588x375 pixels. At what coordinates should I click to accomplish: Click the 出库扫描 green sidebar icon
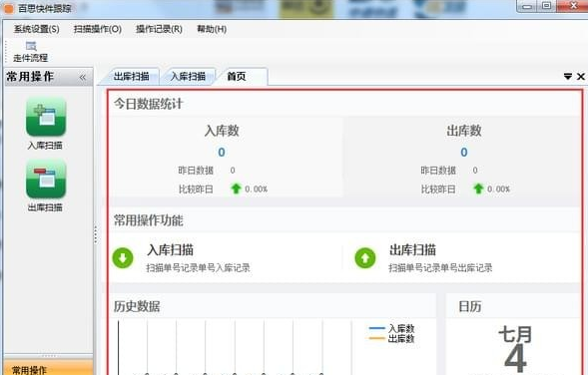pos(46,179)
